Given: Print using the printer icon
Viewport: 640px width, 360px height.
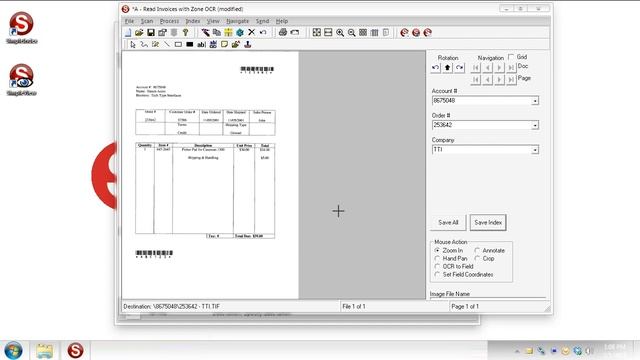Looking at the screenshot, I should click(x=282, y=33).
